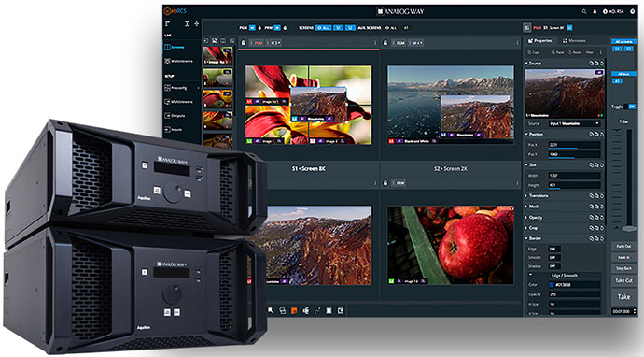Image resolution: width=644 pixels, height=357 pixels.
Task: Open the border Color swatch #013888
Action: tap(552, 285)
